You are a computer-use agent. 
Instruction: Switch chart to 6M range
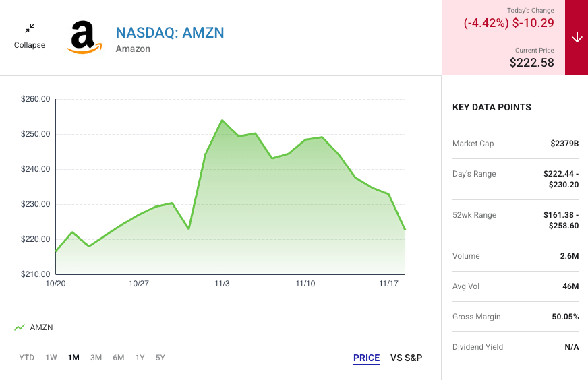118,358
